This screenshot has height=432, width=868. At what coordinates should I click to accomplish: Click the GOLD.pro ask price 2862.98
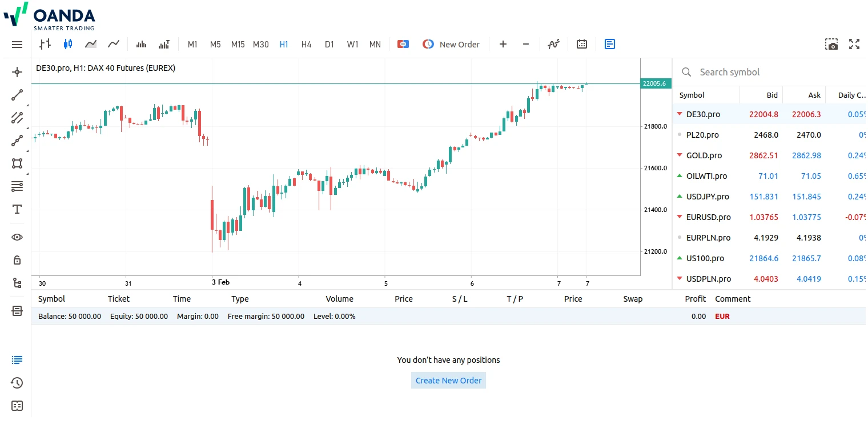[806, 155]
